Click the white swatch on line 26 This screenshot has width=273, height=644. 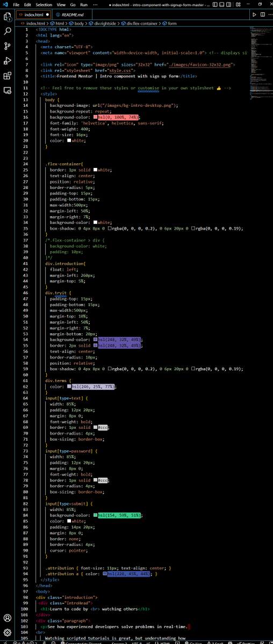coord(95,170)
